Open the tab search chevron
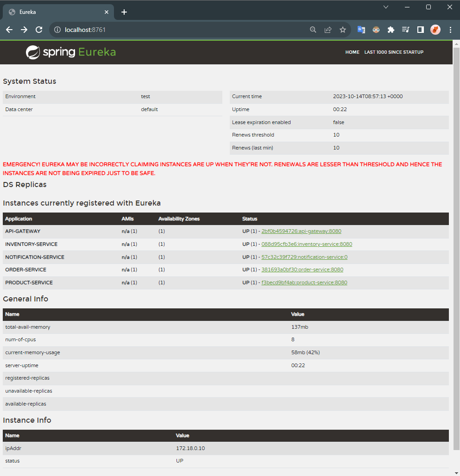This screenshot has height=476, width=460. point(386,7)
